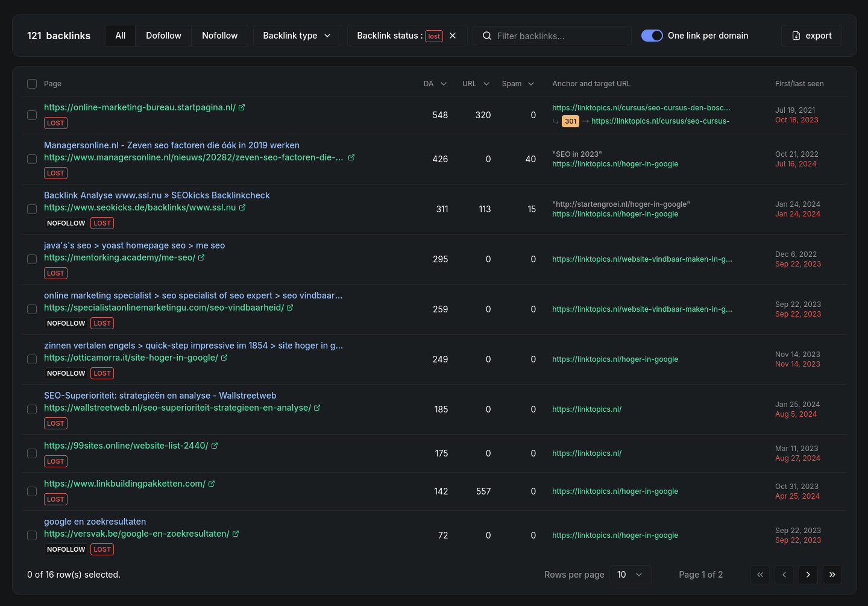Screen dimensions: 868x606
Task: Click LOST badge on Managersonline row
Action: pyautogui.click(x=55, y=173)
